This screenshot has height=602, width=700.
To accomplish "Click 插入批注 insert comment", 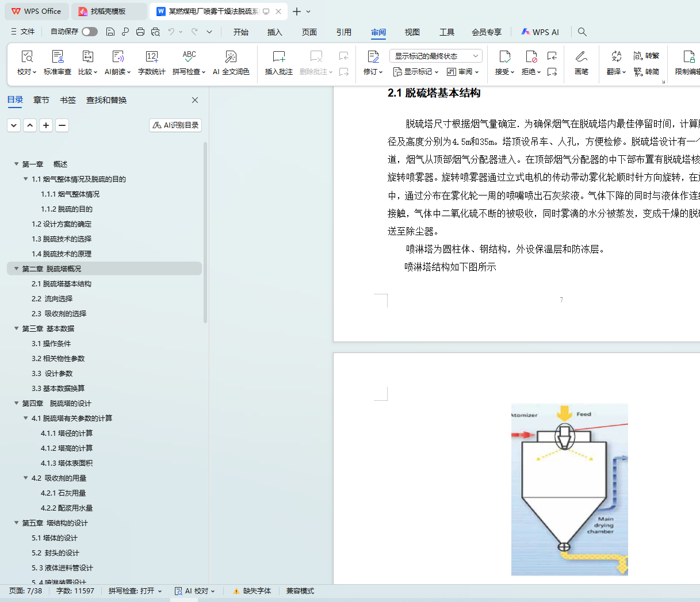I will pyautogui.click(x=278, y=63).
